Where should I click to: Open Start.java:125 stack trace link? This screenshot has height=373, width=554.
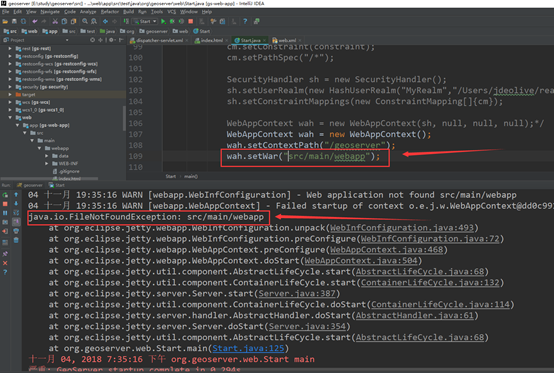(248, 348)
